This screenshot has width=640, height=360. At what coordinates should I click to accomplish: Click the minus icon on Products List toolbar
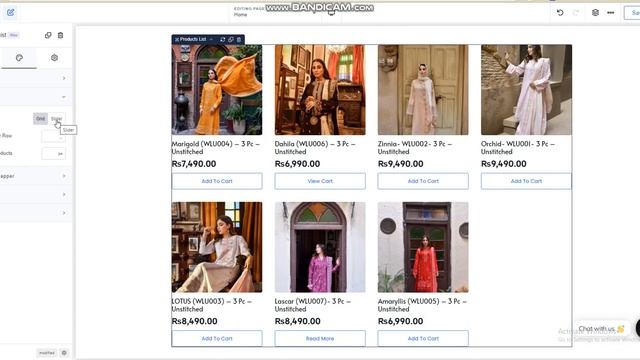click(x=211, y=39)
